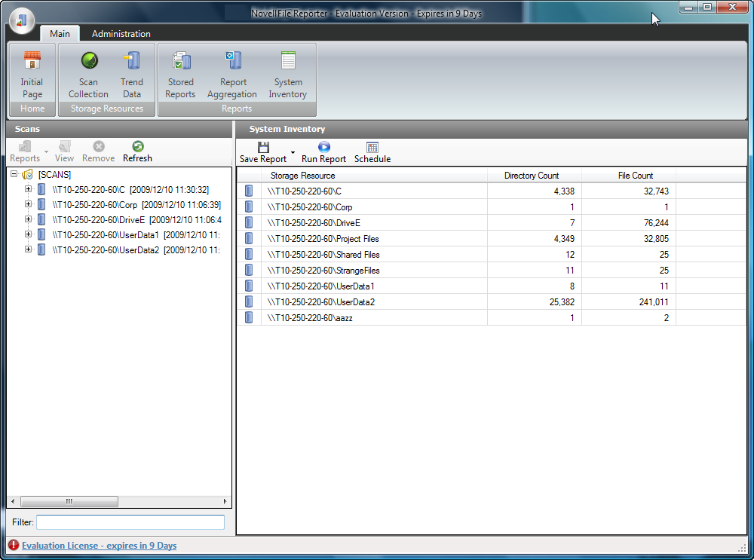Click the row icon for aazz resource

tap(249, 318)
